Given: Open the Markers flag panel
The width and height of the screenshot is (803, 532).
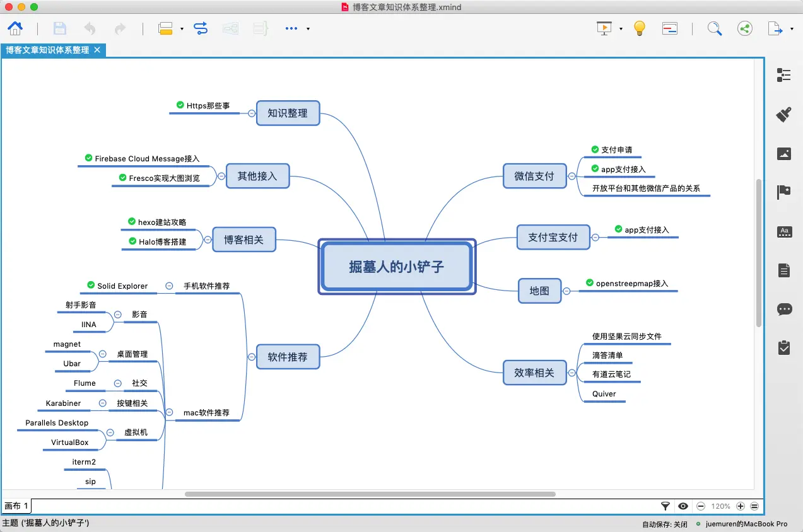Looking at the screenshot, I should point(784,192).
